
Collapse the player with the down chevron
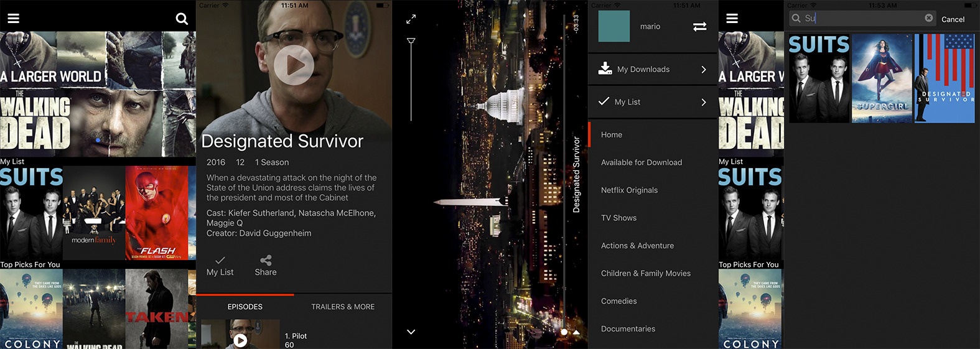(411, 332)
